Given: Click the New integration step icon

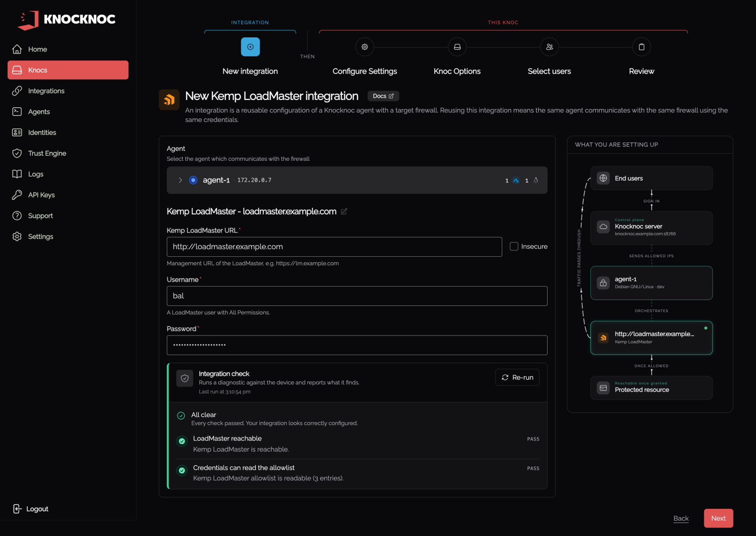Looking at the screenshot, I should coord(250,47).
